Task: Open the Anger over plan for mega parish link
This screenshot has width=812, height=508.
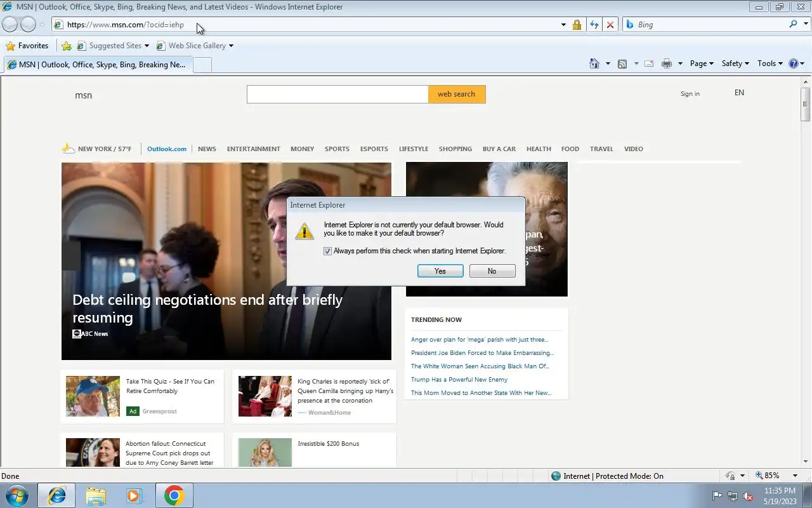Action: pos(480,340)
